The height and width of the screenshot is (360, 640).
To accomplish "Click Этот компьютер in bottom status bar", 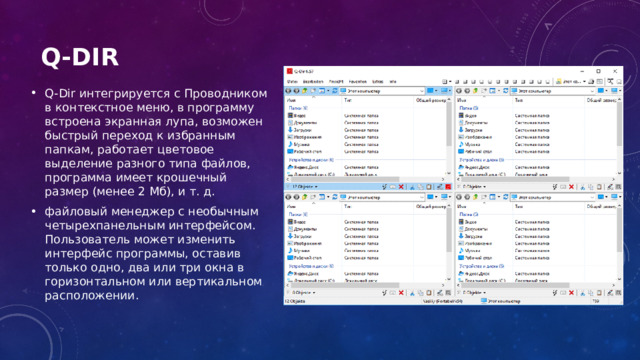I will pos(501,301).
